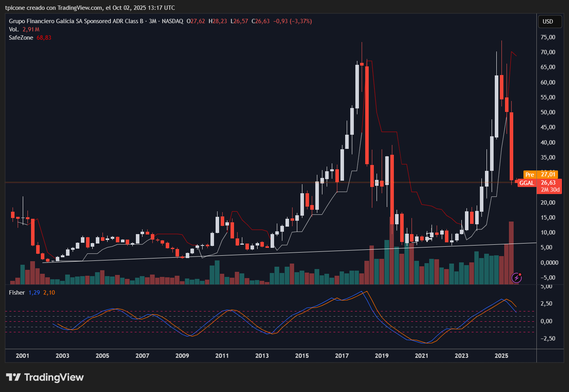This screenshot has height=392, width=569.
Task: Click the Grupo Financiero Galicia symbol title
Action: 76,21
